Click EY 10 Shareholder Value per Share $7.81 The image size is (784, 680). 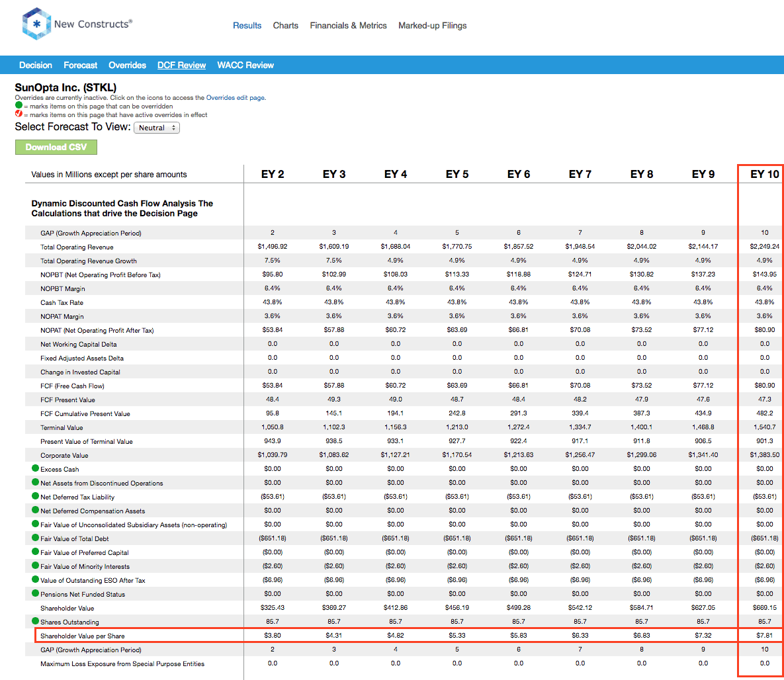point(765,636)
